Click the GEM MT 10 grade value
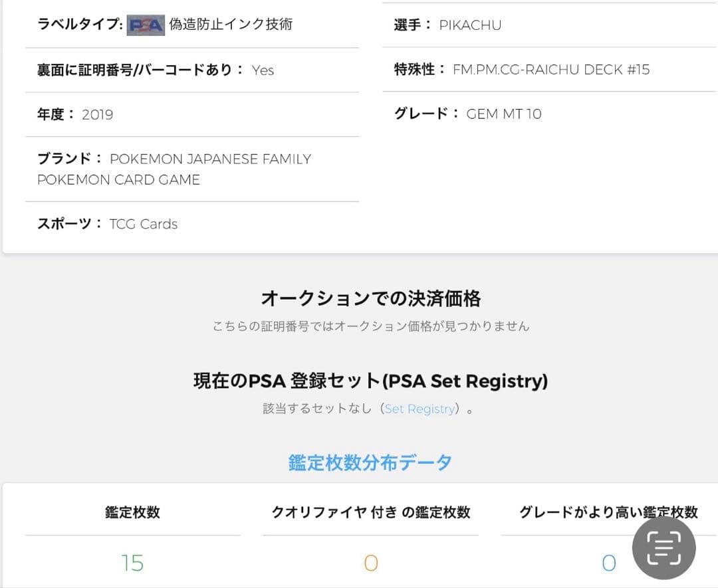This screenshot has height=588, width=718. pyautogui.click(x=504, y=114)
